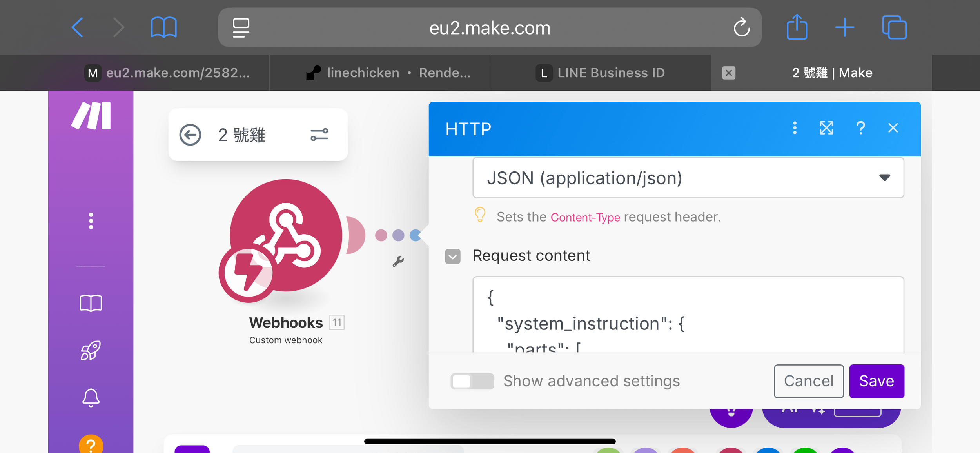The image size is (980, 453).
Task: Toggle Request content map checkbox
Action: [x=453, y=257]
